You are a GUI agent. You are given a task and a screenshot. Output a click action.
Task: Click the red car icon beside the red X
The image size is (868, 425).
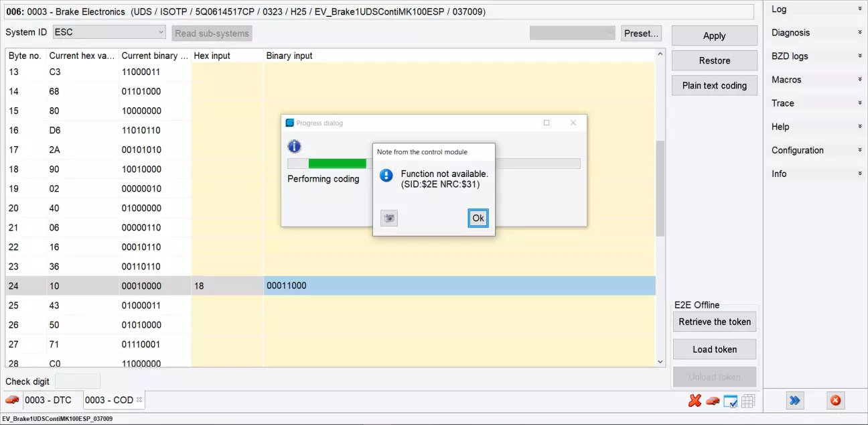713,401
